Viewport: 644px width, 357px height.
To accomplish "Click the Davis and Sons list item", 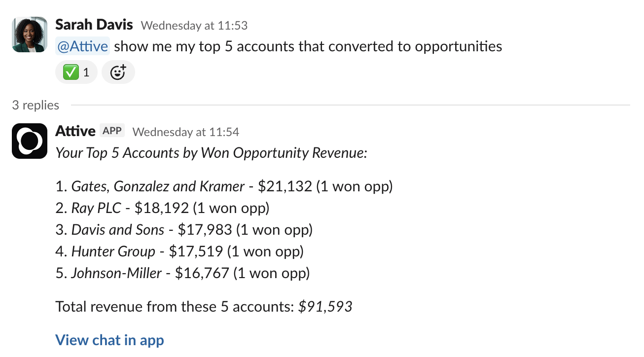I will click(x=118, y=229).
